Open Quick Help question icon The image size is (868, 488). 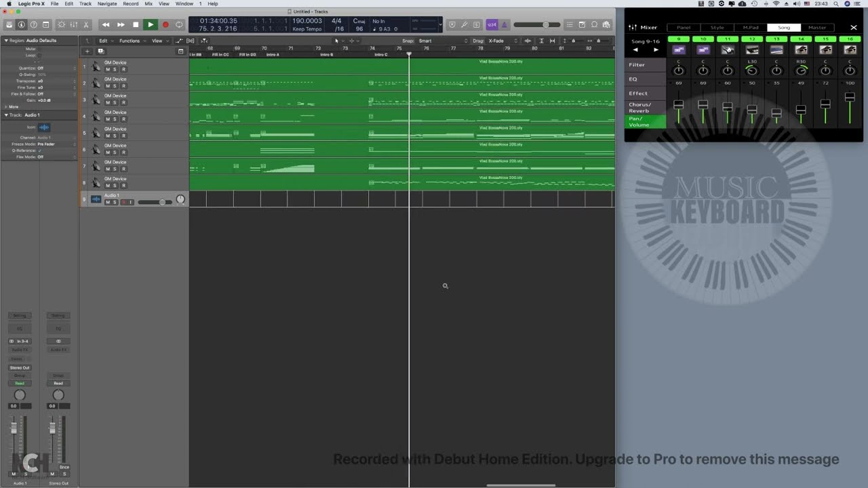(33, 25)
